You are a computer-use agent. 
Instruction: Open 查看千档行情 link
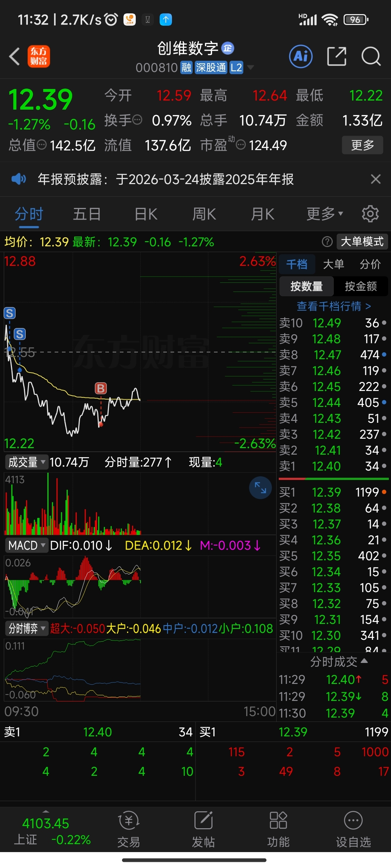pyautogui.click(x=334, y=306)
